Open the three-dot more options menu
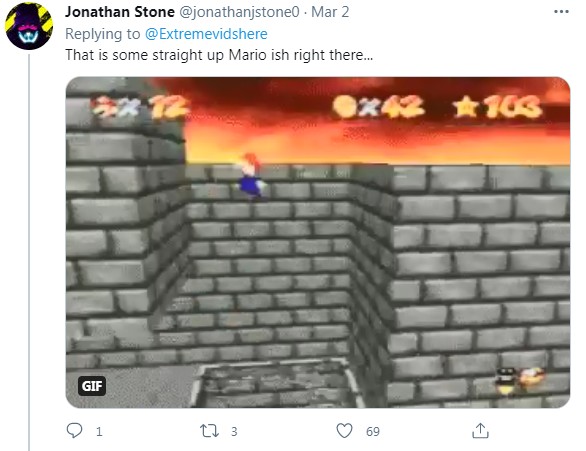The width and height of the screenshot is (586, 451). (561, 12)
